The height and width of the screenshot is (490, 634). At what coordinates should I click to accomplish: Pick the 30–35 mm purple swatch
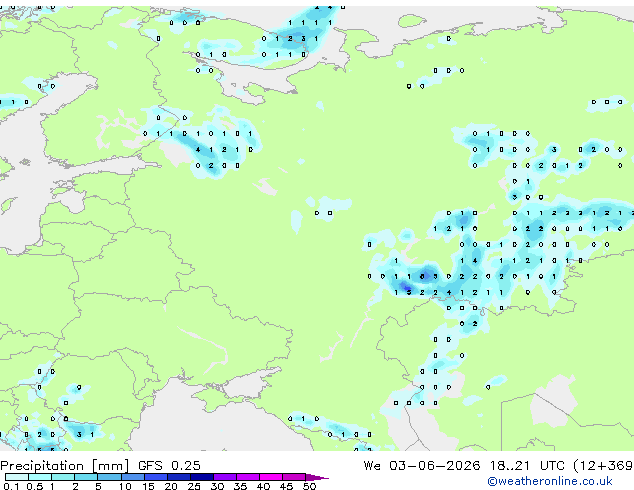click(224, 477)
